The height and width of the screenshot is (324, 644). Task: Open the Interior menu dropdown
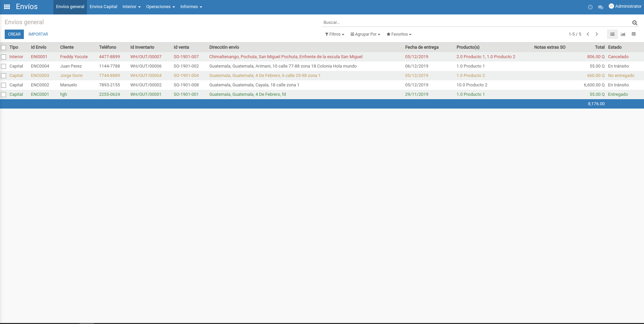(x=131, y=7)
